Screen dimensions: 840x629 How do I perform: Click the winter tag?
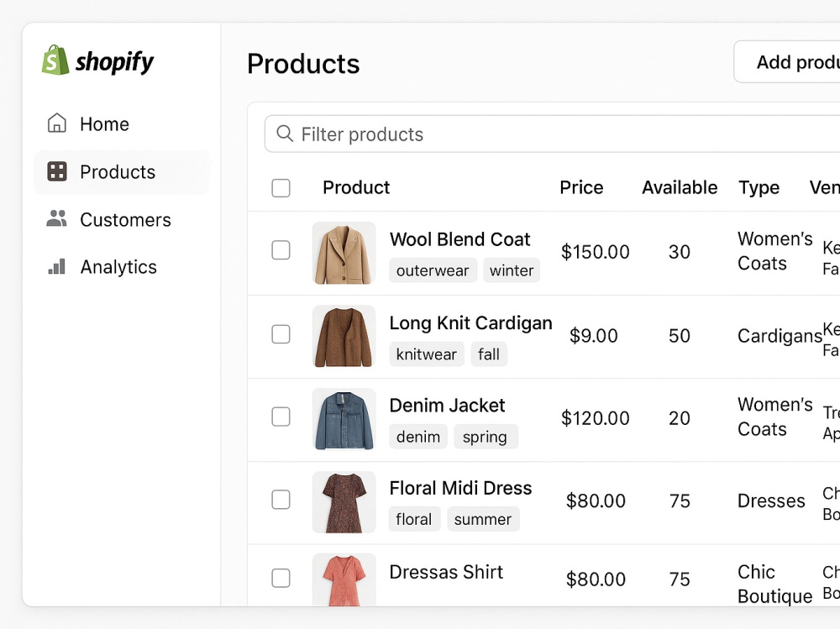click(x=512, y=270)
